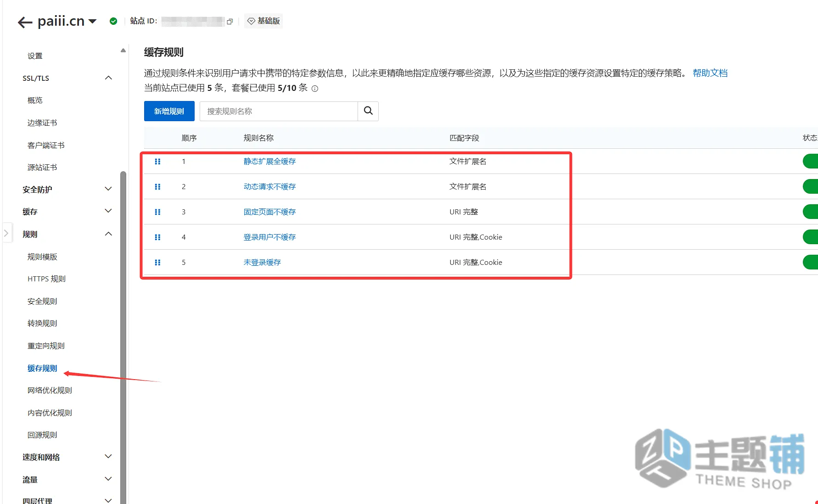Image resolution: width=818 pixels, height=504 pixels.
Task: Open 内容优化规则 in the sidebar
Action: (50, 413)
